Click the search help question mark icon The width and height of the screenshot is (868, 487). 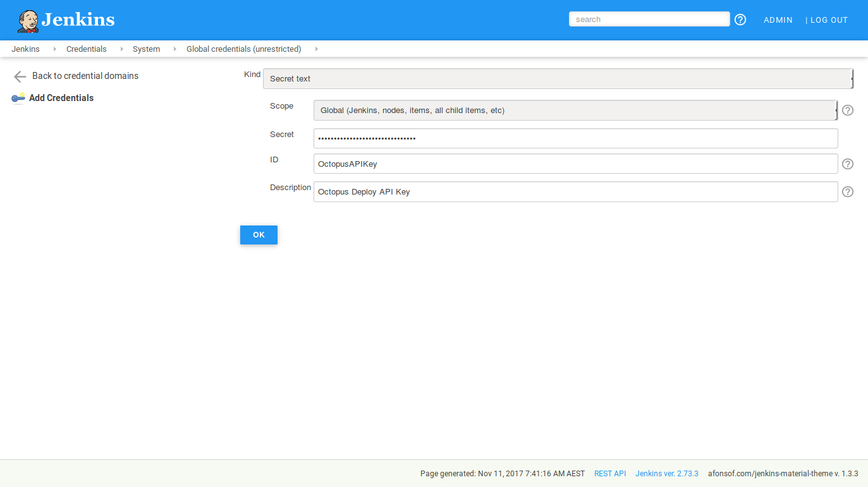tap(740, 20)
